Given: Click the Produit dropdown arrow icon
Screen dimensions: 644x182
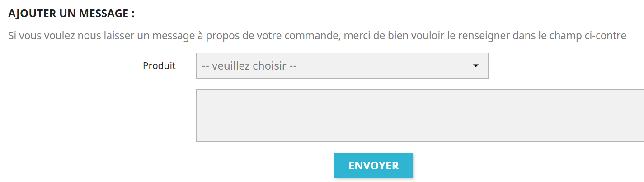Looking at the screenshot, I should [475, 66].
